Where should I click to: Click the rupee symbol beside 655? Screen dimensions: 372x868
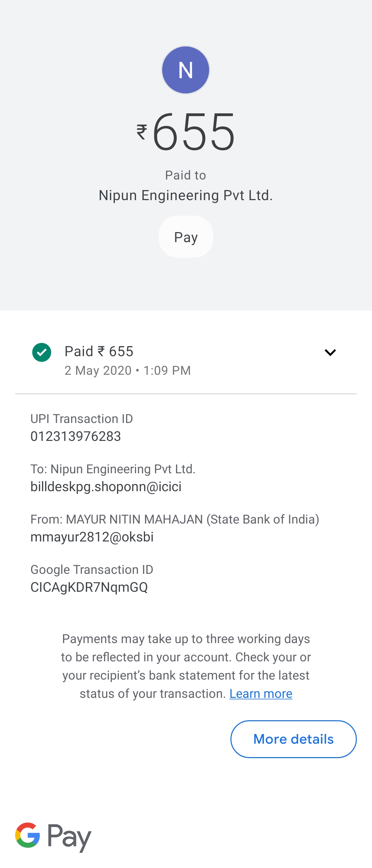pyautogui.click(x=142, y=132)
